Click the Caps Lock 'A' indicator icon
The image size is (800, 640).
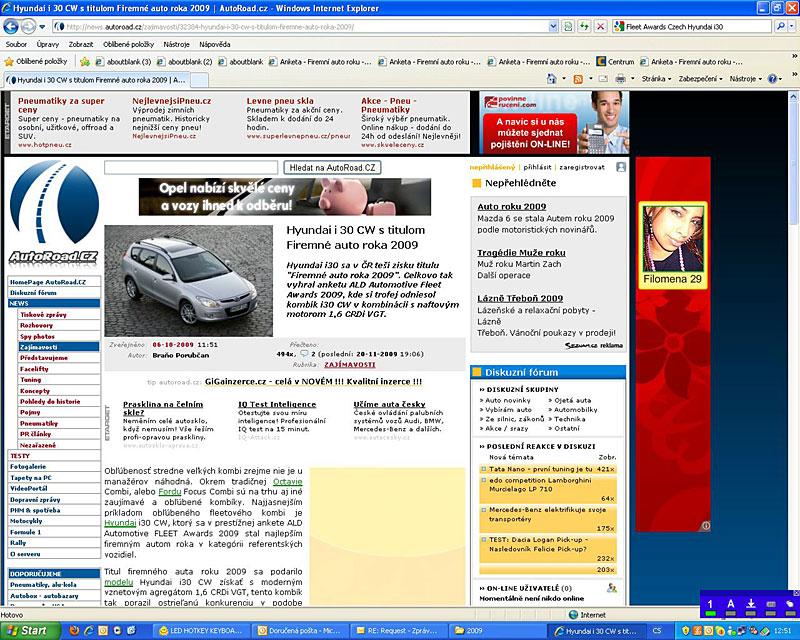731,606
